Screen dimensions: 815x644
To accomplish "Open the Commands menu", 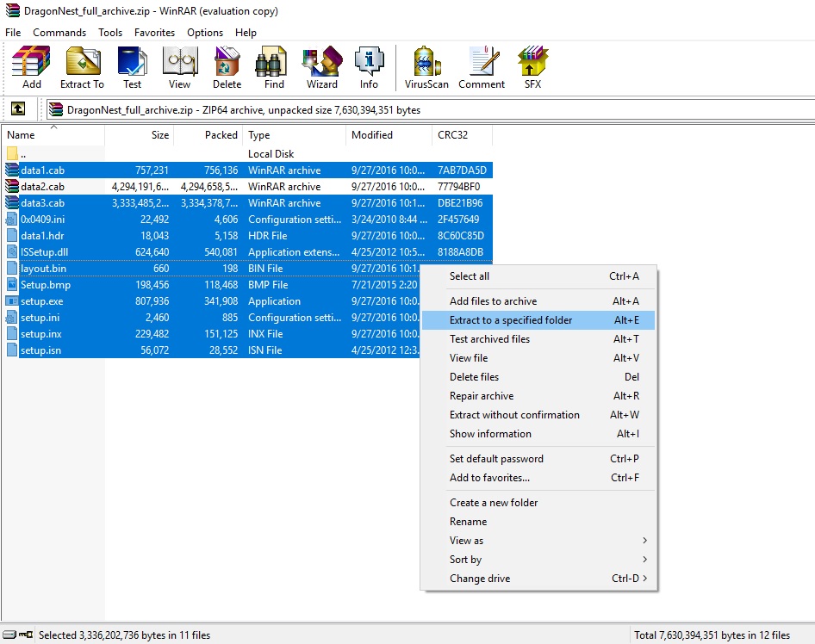I will pyautogui.click(x=59, y=32).
